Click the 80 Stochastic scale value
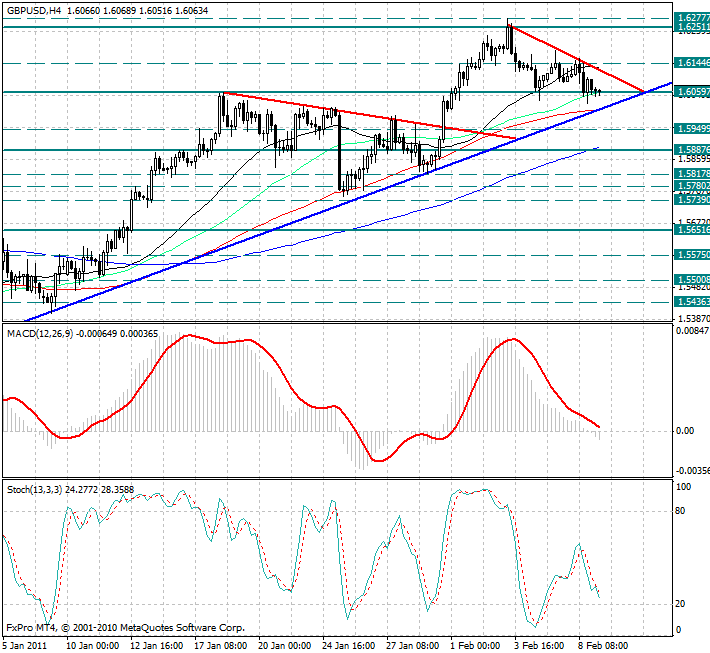This screenshot has width=710, height=653. coord(680,511)
